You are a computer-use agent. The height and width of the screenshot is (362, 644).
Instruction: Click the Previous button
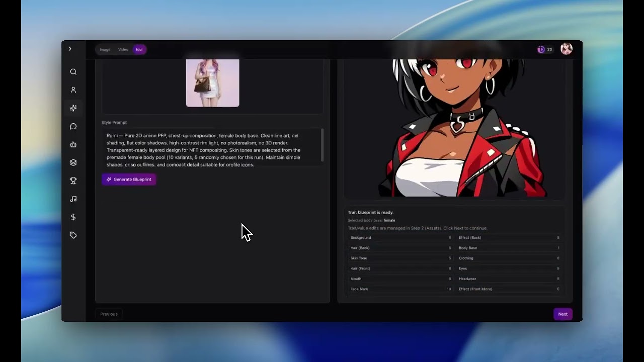pyautogui.click(x=109, y=314)
